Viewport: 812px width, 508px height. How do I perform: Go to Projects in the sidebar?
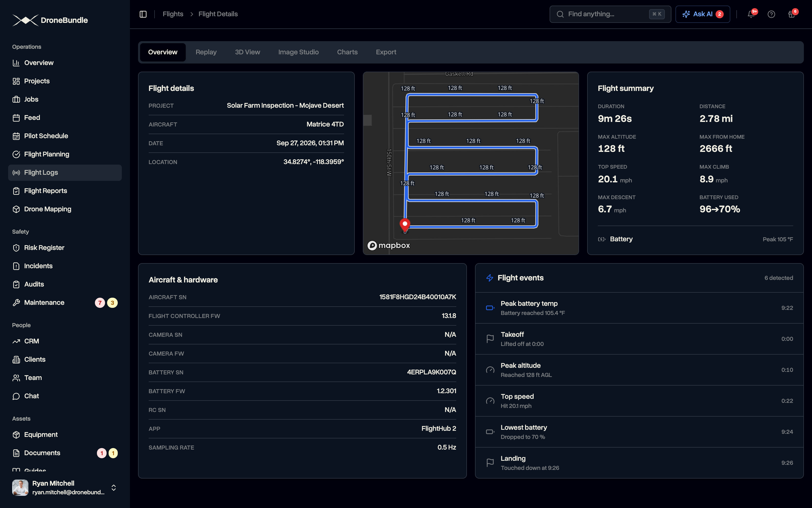65,81
